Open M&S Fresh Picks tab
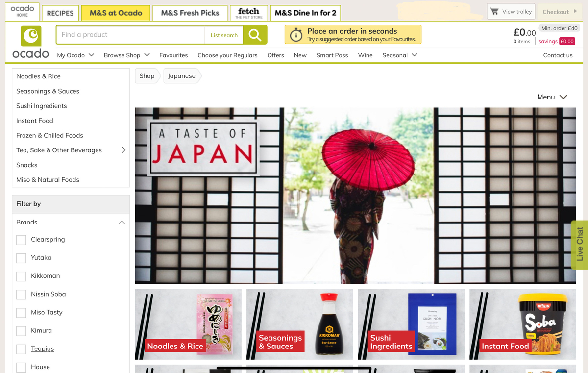Viewport: 588px width, 373px height. pos(190,13)
